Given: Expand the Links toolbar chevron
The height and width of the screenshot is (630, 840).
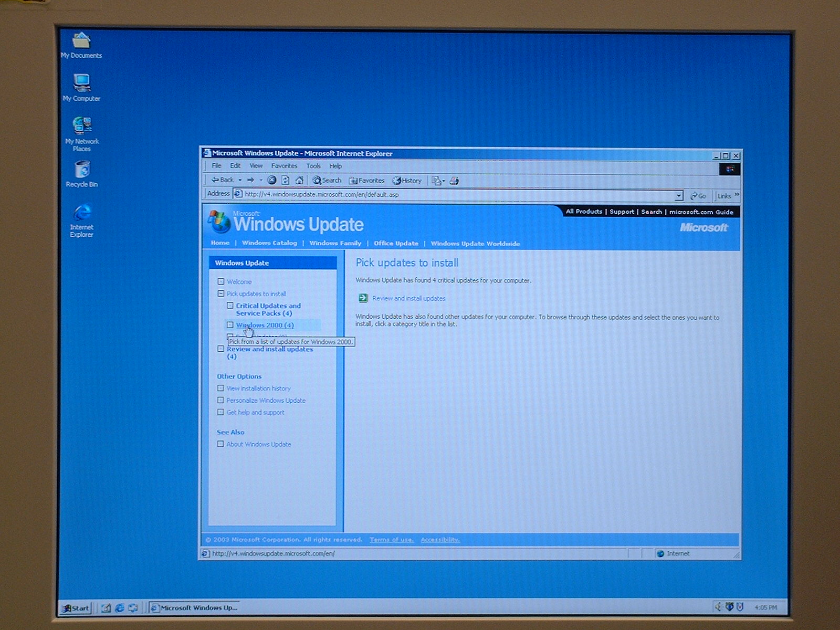Looking at the screenshot, I should [737, 195].
